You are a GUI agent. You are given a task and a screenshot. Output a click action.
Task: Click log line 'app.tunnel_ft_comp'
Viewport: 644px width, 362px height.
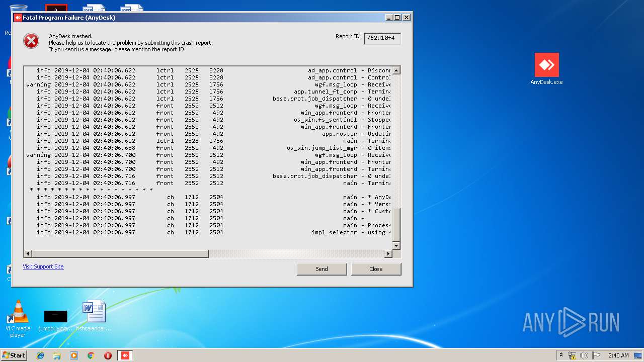coord(208,92)
